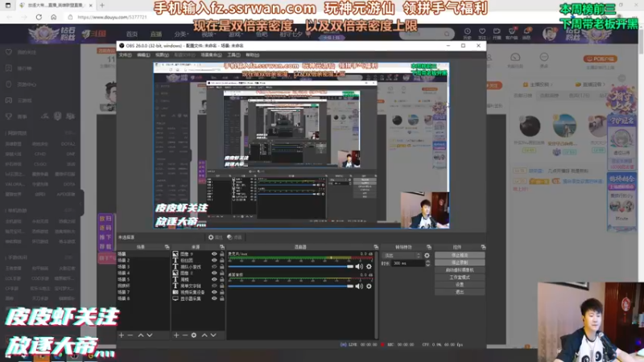Click the mixer panel vertical scrollbar
The width and height of the screenshot is (644, 362).
(376, 294)
